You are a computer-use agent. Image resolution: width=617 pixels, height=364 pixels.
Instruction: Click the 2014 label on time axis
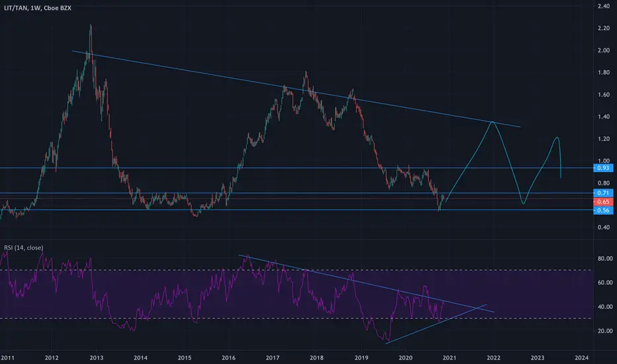coord(140,357)
